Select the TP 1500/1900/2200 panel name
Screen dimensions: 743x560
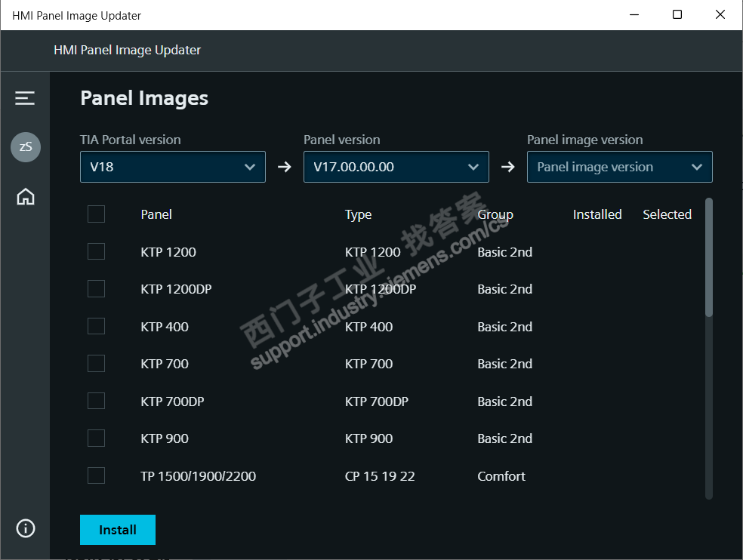198,476
